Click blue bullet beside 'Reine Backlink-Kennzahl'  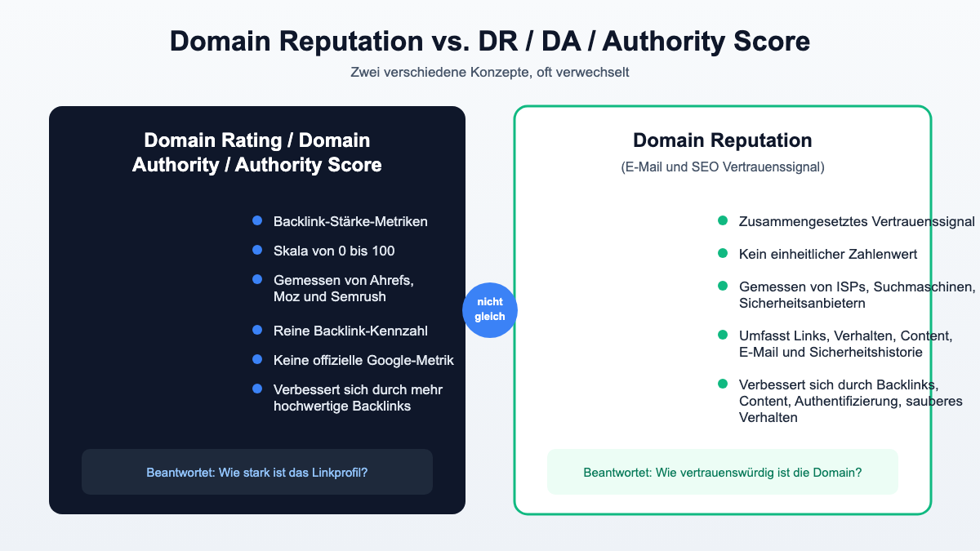[257, 330]
